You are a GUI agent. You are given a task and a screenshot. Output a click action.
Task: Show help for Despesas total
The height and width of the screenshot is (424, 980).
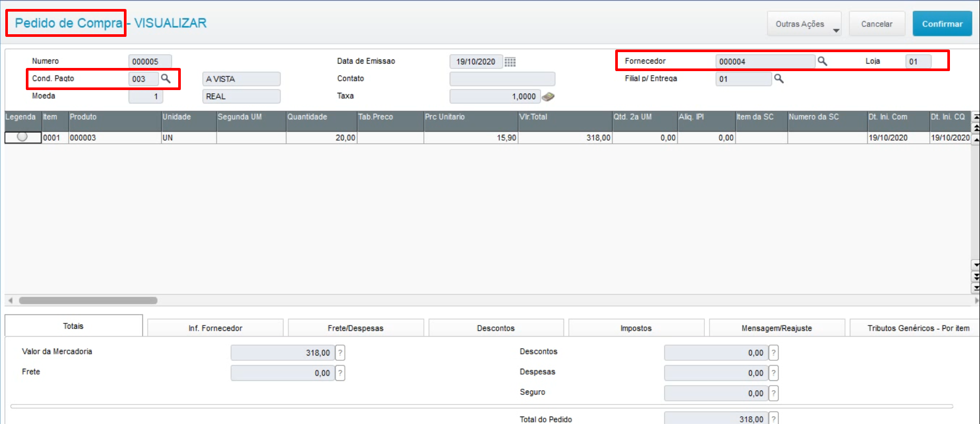click(774, 373)
